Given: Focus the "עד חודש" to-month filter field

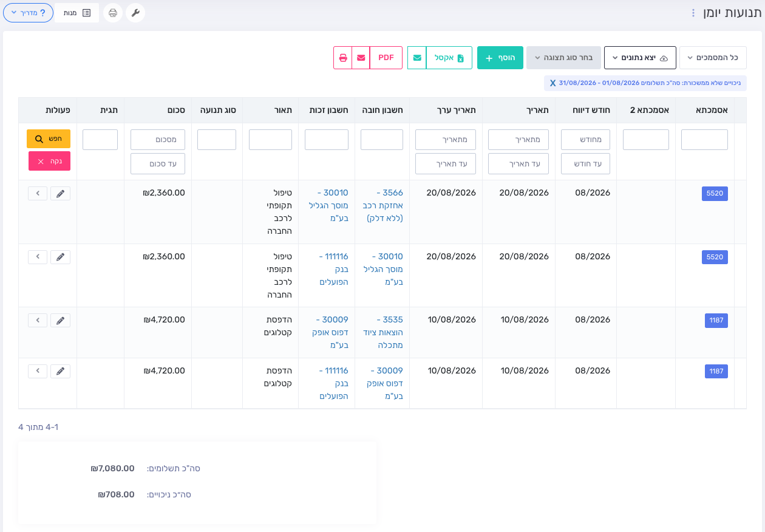Looking at the screenshot, I should coord(585,163).
